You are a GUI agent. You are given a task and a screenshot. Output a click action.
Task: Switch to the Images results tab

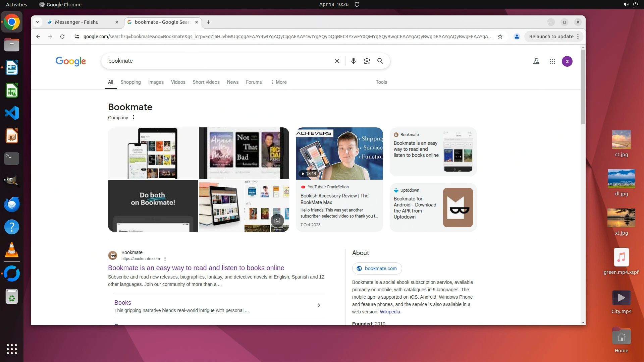click(156, 82)
